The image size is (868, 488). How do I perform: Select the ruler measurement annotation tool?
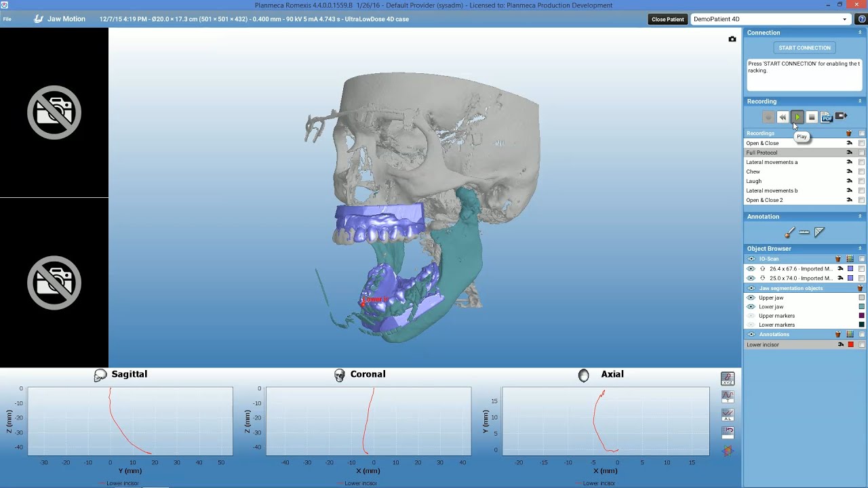804,232
